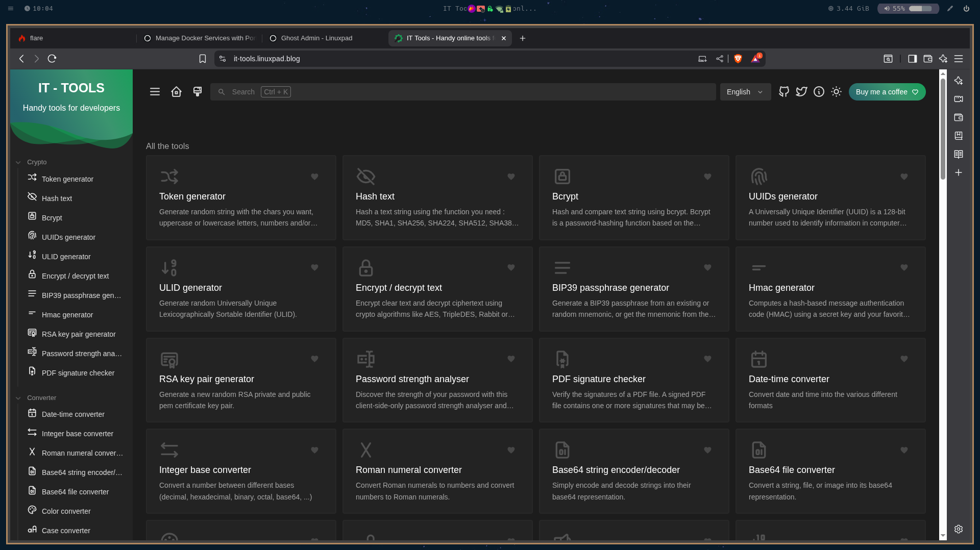The height and width of the screenshot is (550, 980).
Task: Favorite the Bcrypt card heart
Action: tap(707, 177)
